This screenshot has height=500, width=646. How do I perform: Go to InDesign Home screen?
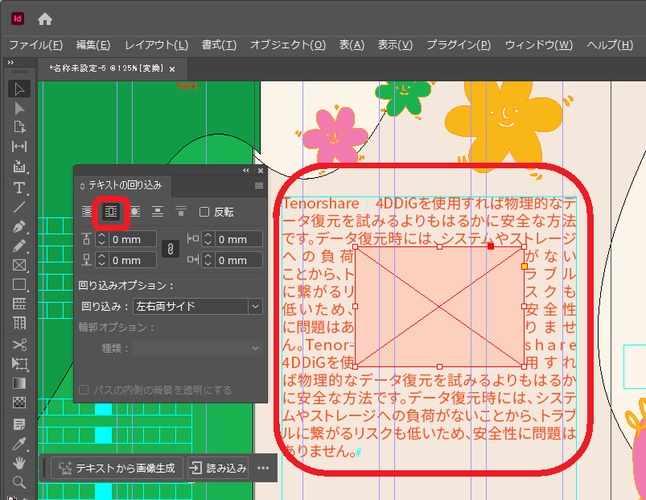(x=44, y=19)
